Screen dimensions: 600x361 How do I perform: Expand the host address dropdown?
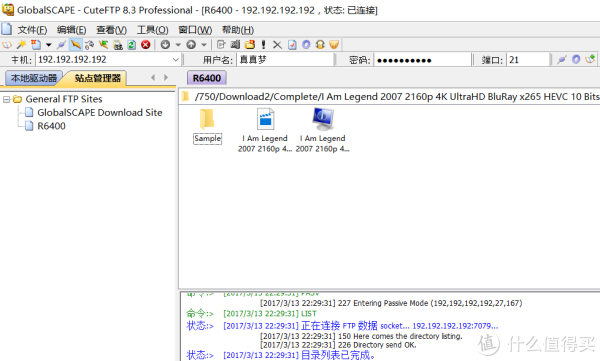coord(176,60)
